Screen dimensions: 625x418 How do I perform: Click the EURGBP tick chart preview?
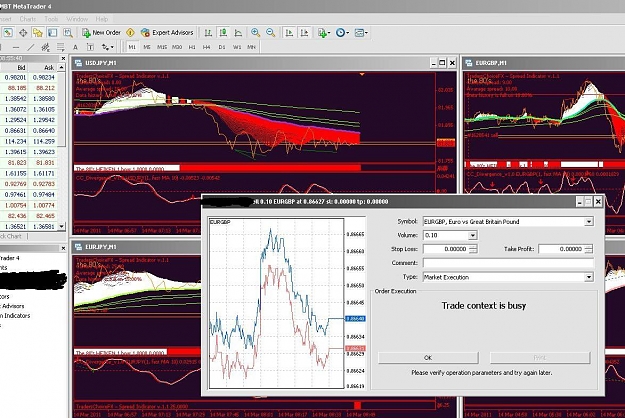click(x=276, y=303)
